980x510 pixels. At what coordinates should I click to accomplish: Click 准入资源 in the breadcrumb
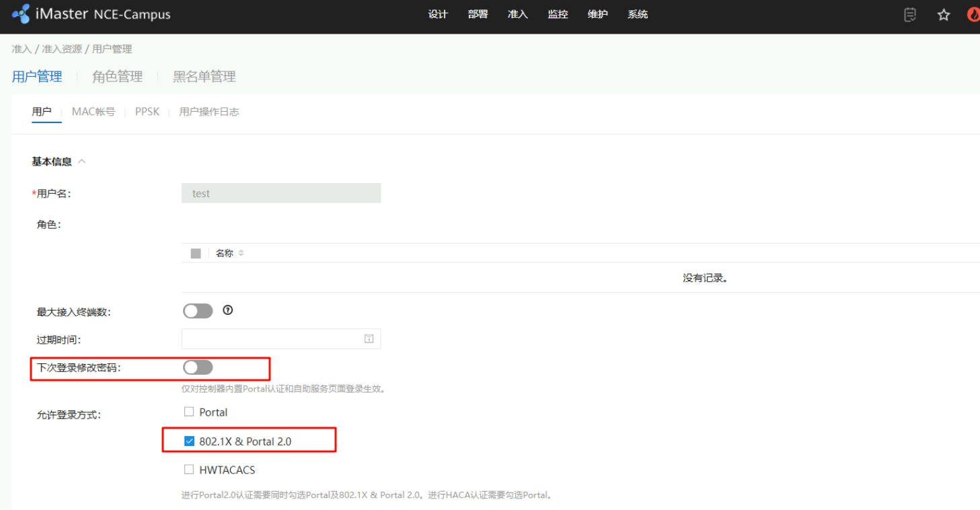[x=62, y=49]
